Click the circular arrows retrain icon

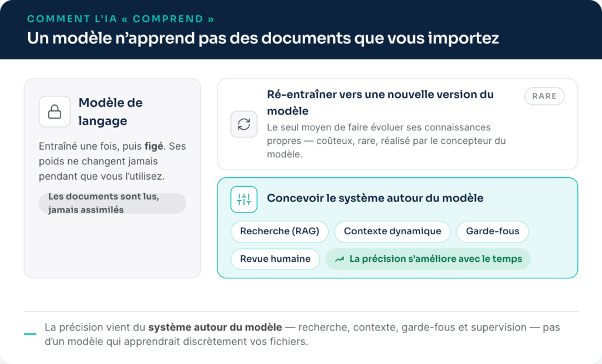point(244,124)
